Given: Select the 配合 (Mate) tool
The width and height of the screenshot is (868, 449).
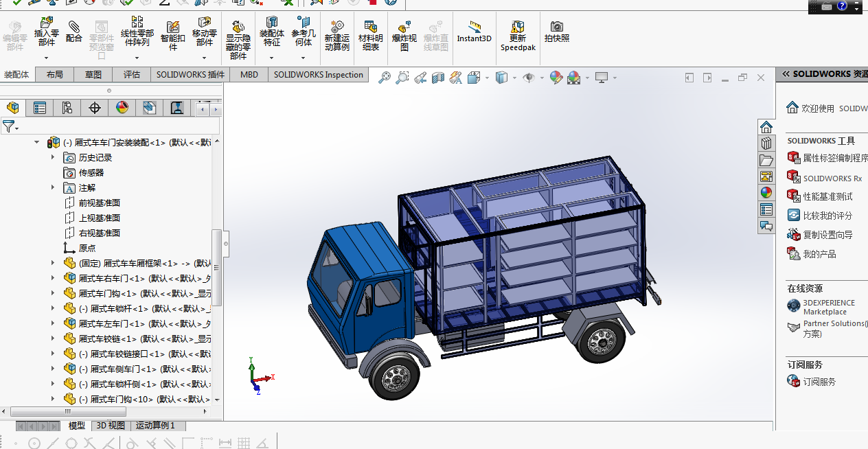Looking at the screenshot, I should [x=74, y=32].
